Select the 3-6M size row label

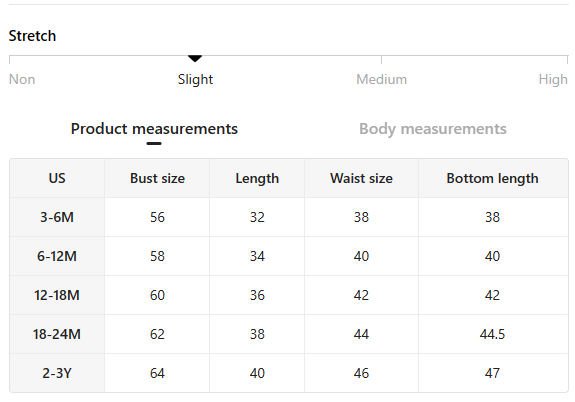pyautogui.click(x=57, y=217)
